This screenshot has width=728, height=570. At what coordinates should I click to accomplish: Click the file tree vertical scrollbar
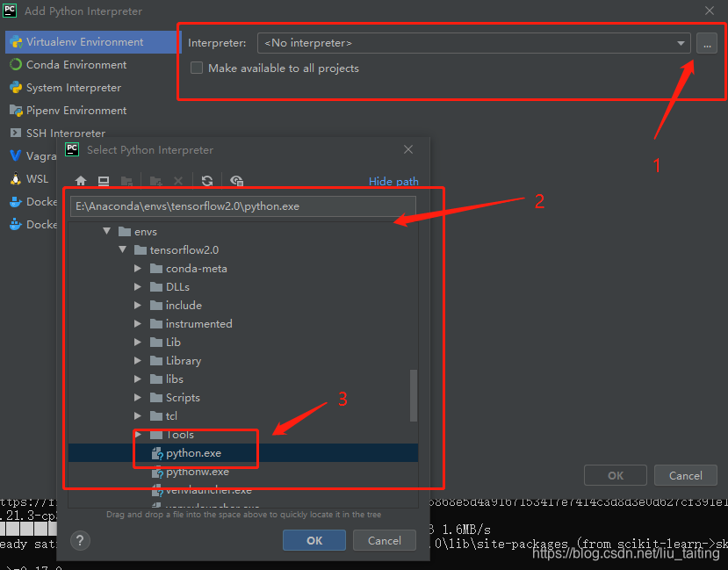pos(414,395)
